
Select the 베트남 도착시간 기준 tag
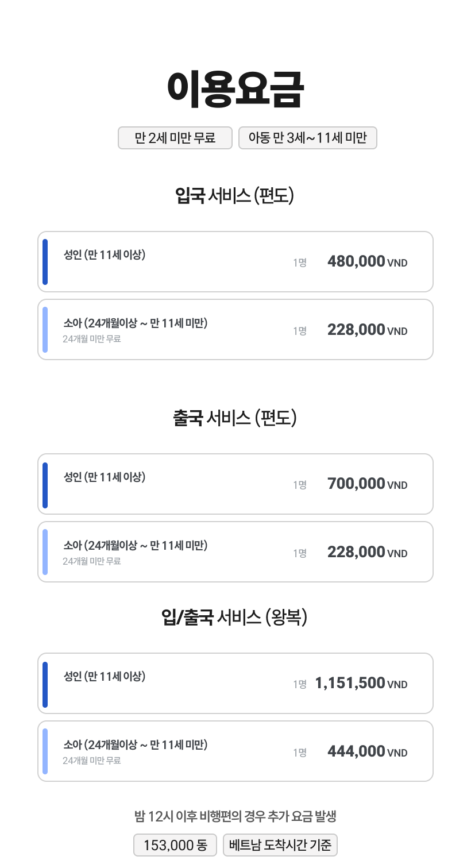(280, 845)
